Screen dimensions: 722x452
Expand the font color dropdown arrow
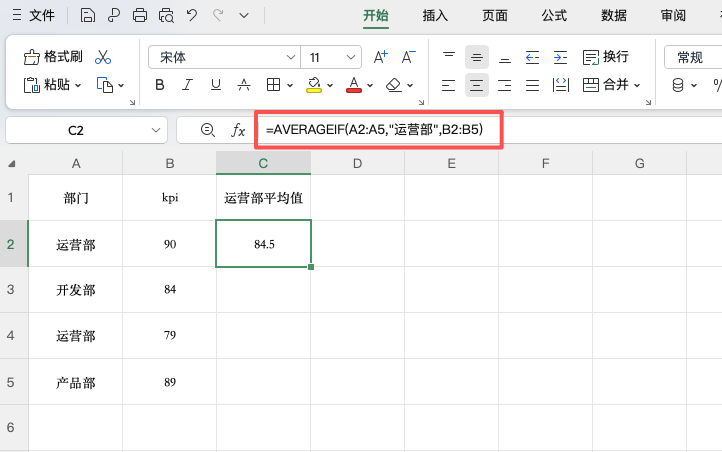370,85
